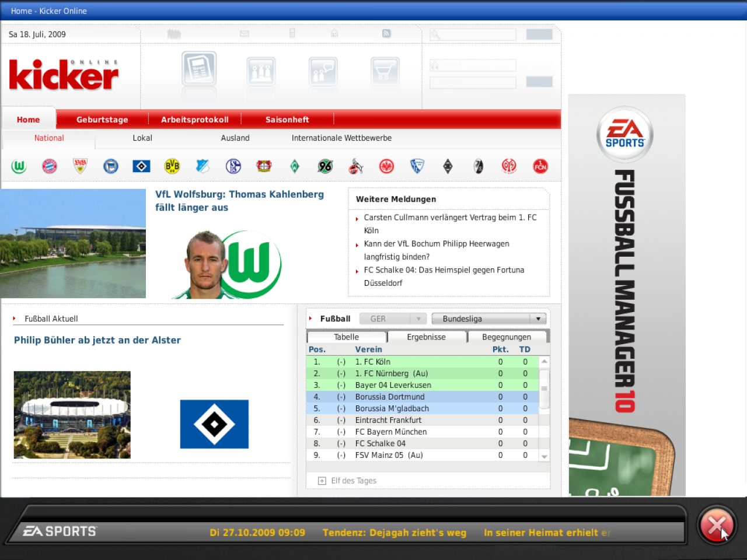Click the small house icon in header

pos(334,33)
